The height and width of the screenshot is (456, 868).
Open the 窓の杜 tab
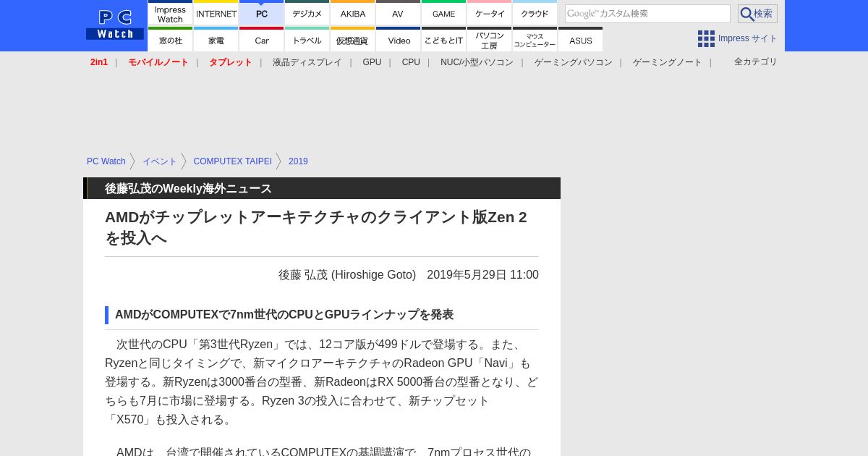click(x=170, y=40)
